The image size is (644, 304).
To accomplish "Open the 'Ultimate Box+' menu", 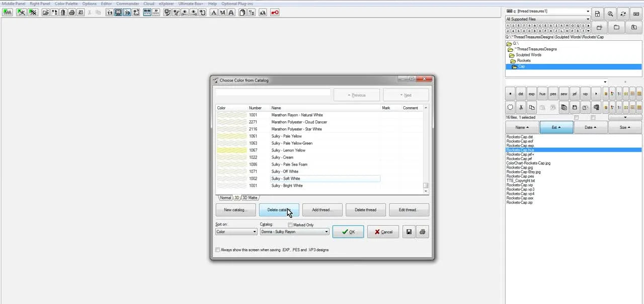I will coord(191,4).
